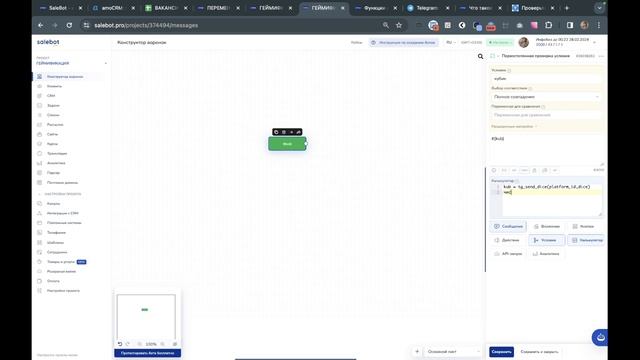
Task: Click the emoji icon under the message text
Action: tap(494, 170)
